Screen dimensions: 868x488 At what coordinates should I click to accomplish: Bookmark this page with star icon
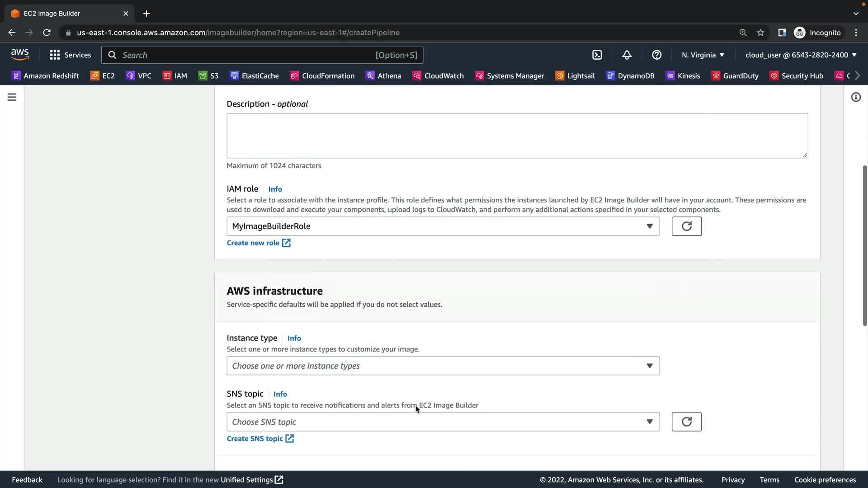(760, 33)
